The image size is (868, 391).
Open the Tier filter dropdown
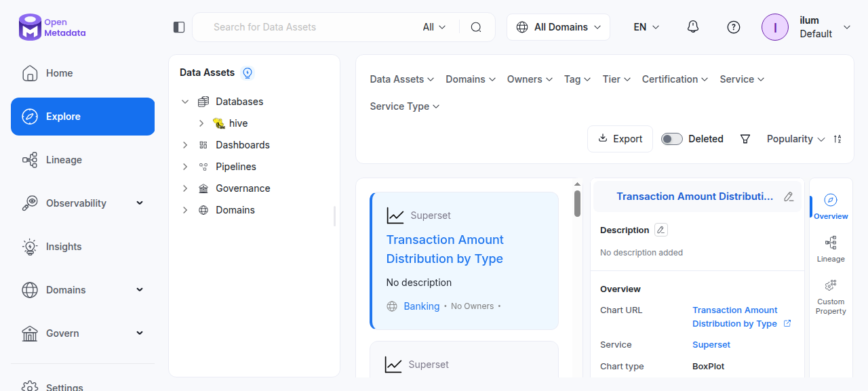pos(616,79)
